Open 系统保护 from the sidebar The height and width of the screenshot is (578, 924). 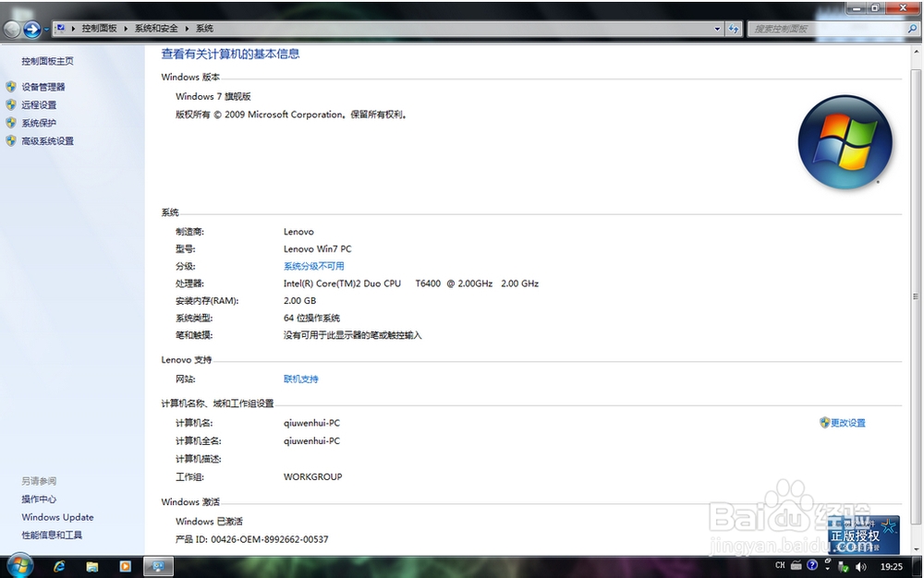[x=39, y=123]
